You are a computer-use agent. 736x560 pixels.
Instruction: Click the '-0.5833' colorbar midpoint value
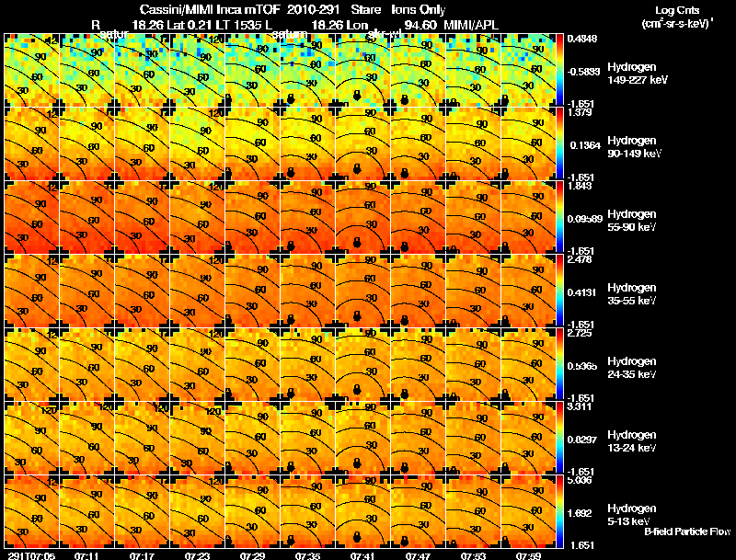[x=583, y=72]
